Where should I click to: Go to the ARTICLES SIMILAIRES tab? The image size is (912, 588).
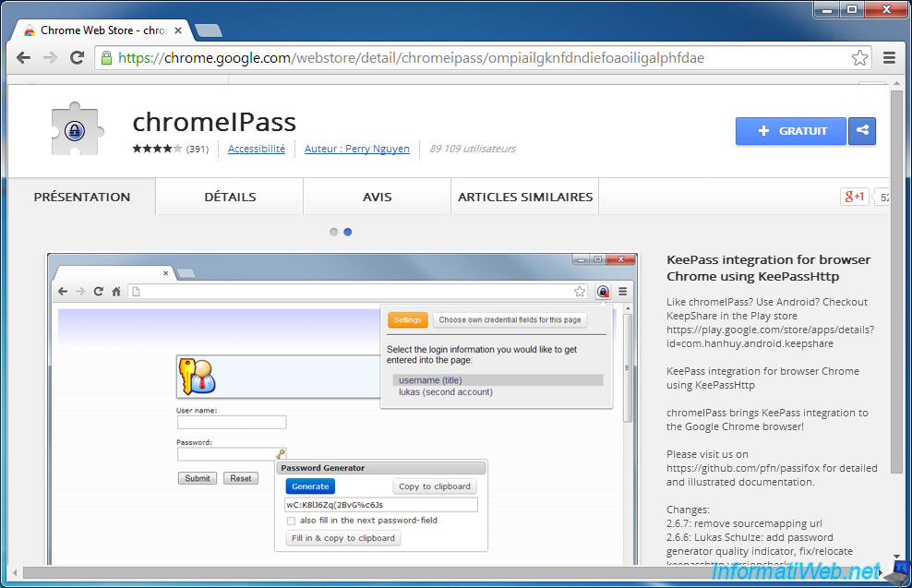pos(525,197)
